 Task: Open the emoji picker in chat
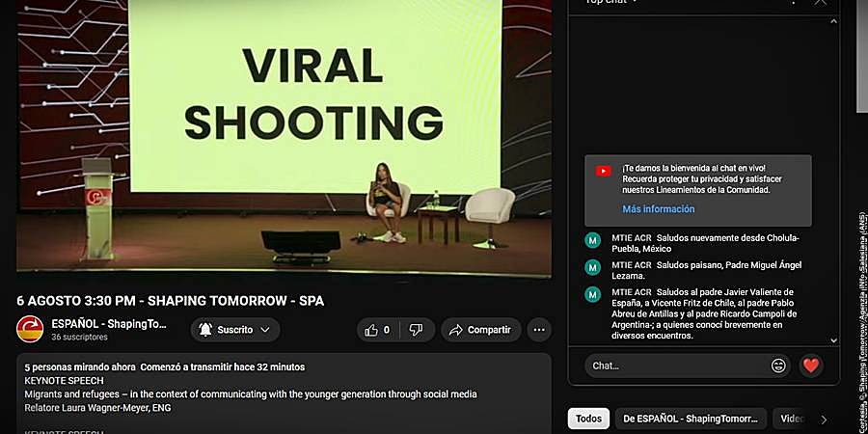click(778, 366)
